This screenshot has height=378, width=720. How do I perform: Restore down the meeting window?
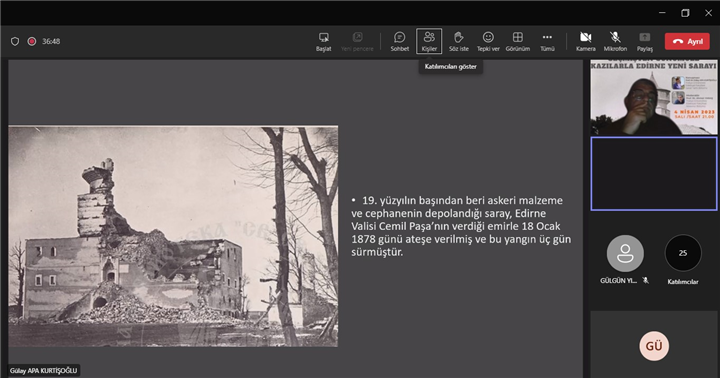(x=685, y=13)
